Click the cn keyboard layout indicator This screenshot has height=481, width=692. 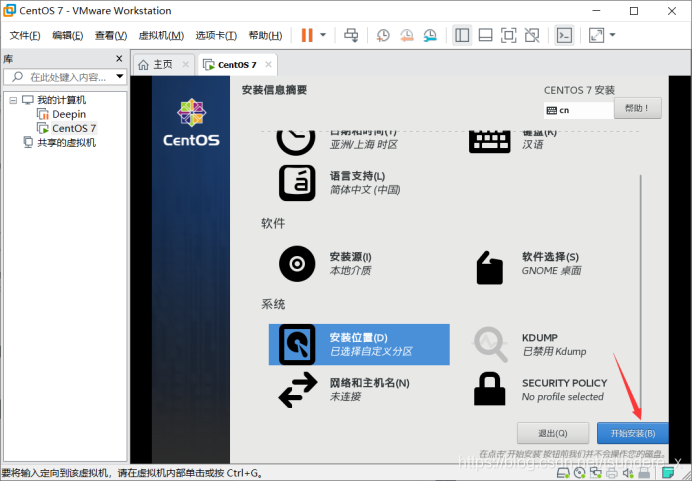[579, 110]
